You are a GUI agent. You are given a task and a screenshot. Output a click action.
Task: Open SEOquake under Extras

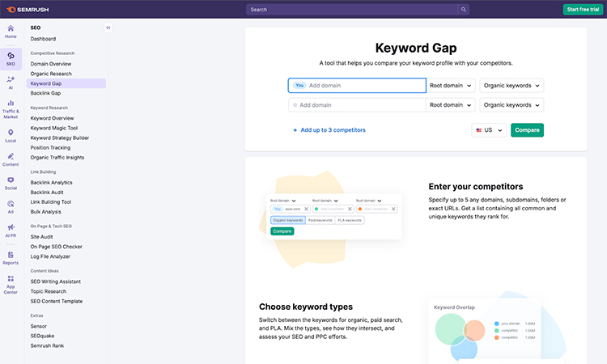42,336
